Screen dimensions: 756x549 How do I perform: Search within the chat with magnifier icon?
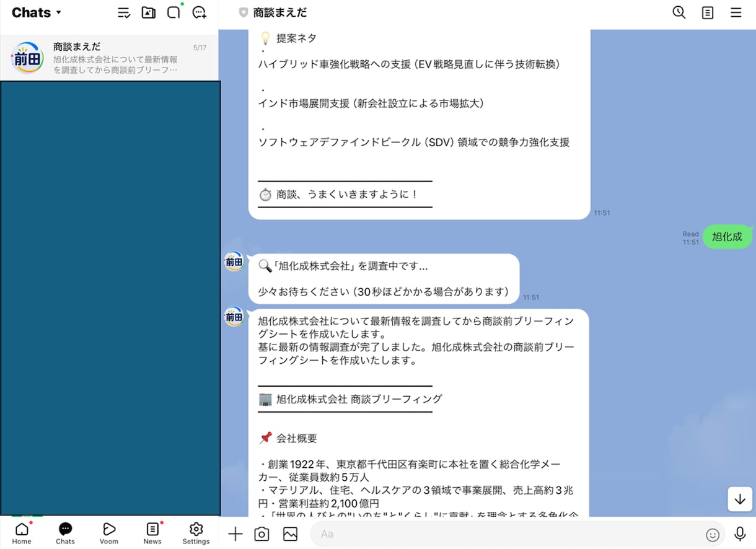point(679,12)
